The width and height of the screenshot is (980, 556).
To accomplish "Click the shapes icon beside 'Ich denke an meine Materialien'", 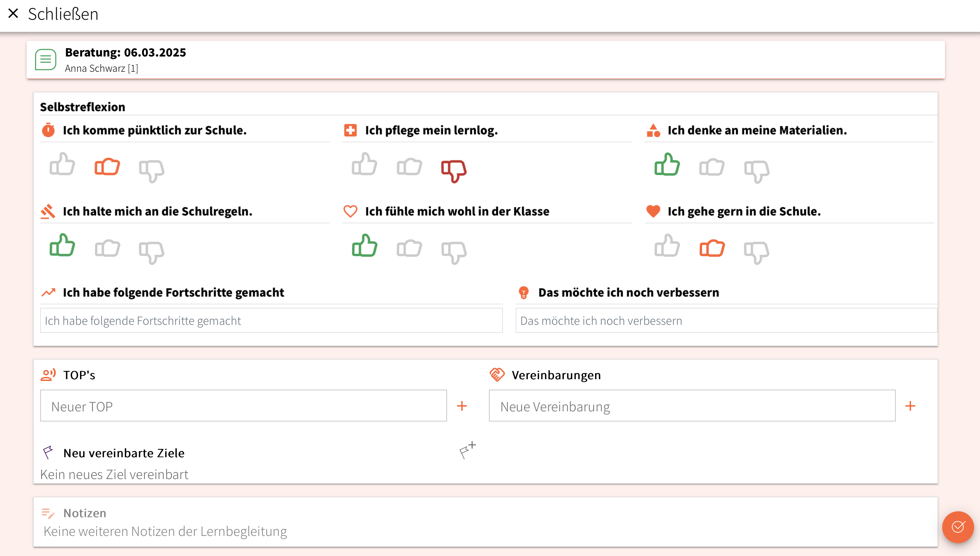I will pos(653,130).
